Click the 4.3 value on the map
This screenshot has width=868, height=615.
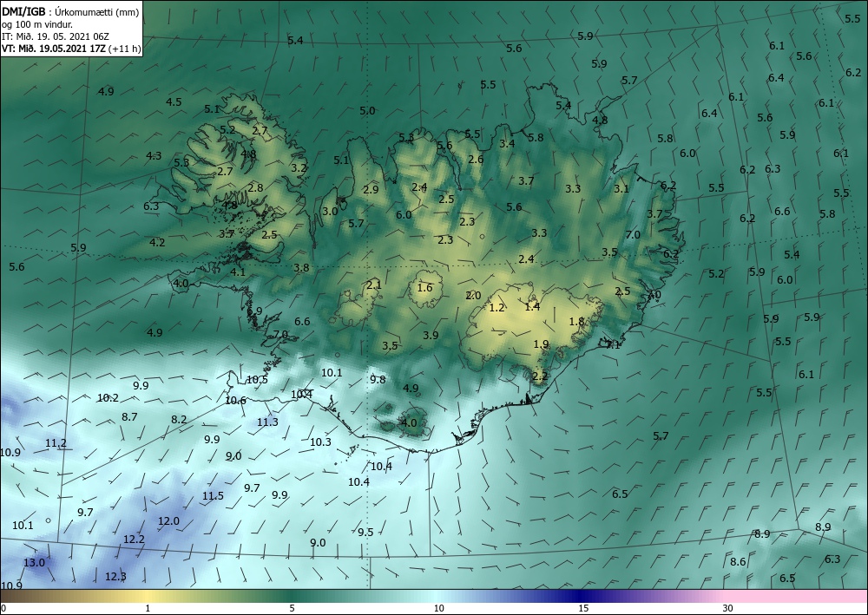[x=154, y=156]
